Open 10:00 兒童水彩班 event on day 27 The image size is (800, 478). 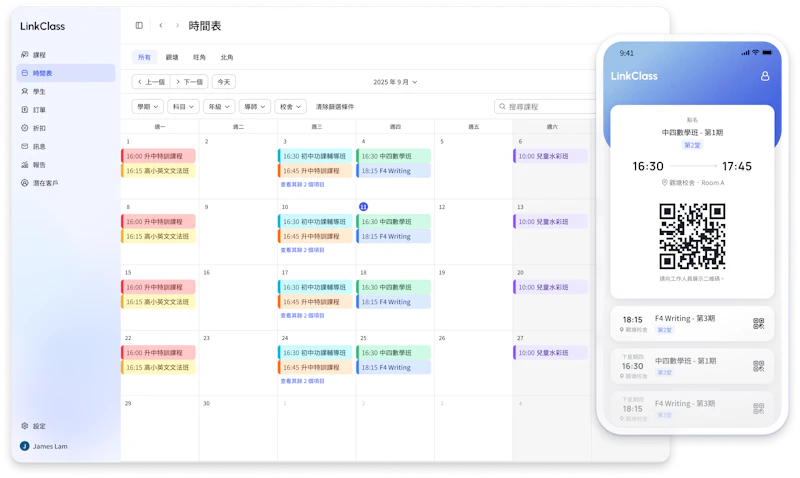pyautogui.click(x=551, y=353)
